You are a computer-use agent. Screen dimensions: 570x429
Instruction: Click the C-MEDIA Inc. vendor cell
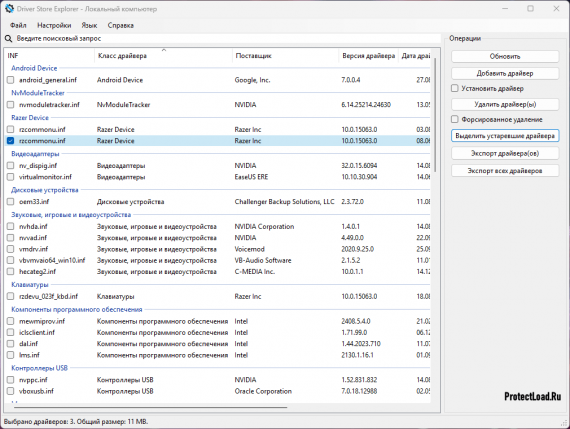(254, 272)
